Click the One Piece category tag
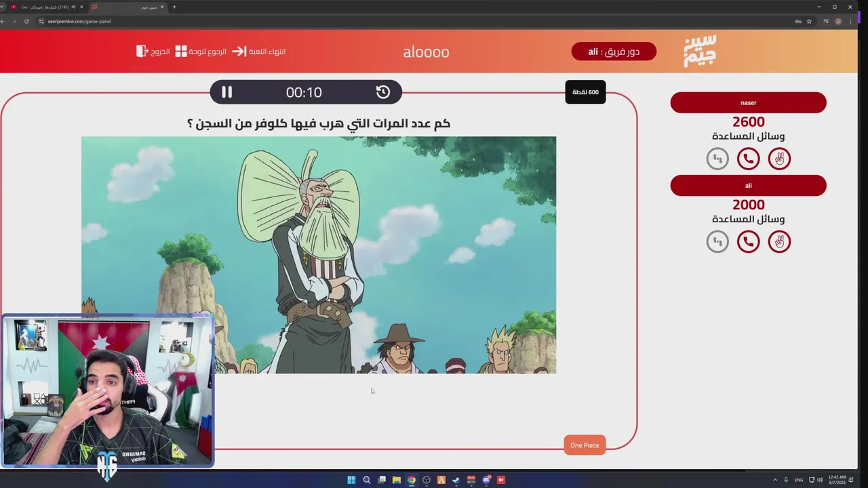 click(585, 445)
